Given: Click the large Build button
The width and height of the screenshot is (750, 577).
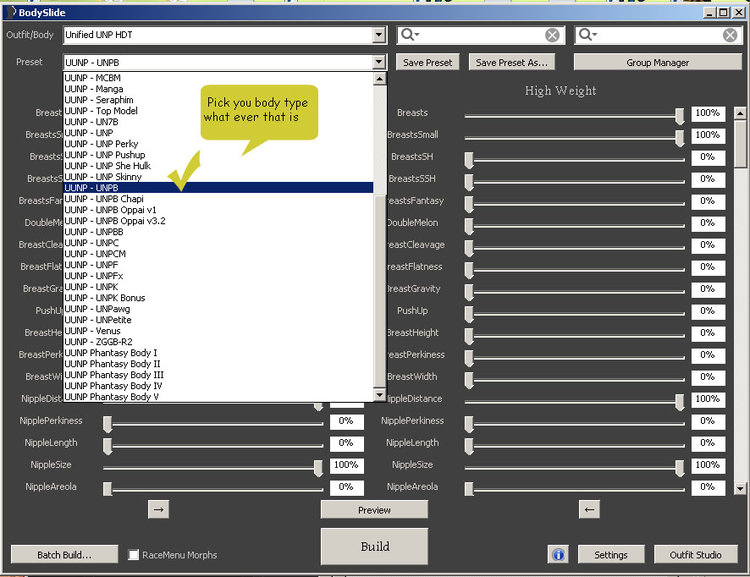Looking at the screenshot, I should click(x=375, y=546).
